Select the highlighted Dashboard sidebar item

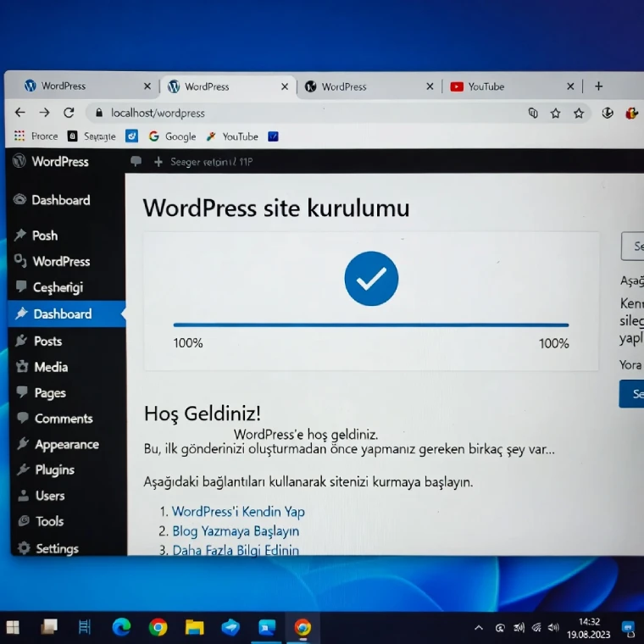(67, 314)
